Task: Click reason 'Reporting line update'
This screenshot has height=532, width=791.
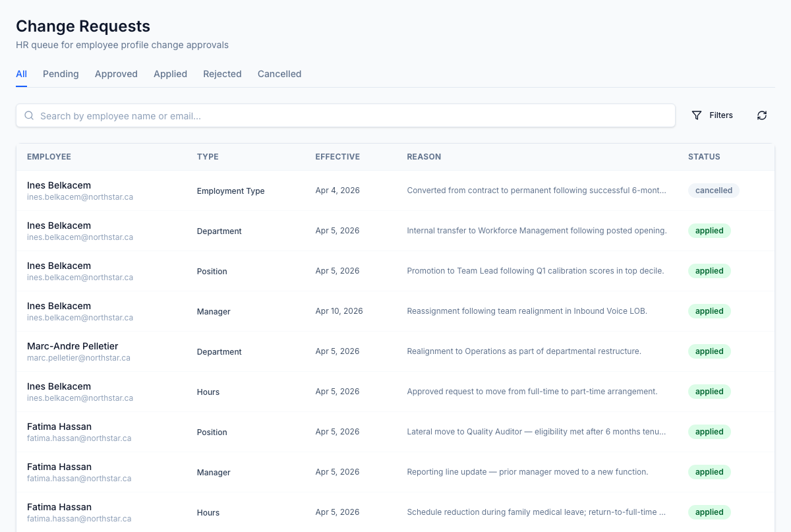Action: click(527, 472)
